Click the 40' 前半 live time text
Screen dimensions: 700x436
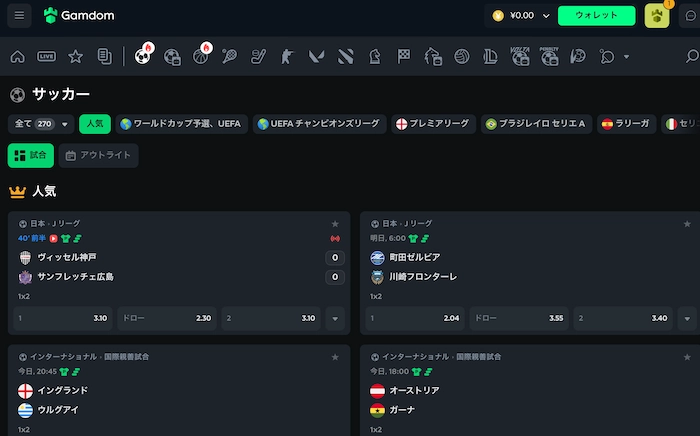[x=32, y=239]
